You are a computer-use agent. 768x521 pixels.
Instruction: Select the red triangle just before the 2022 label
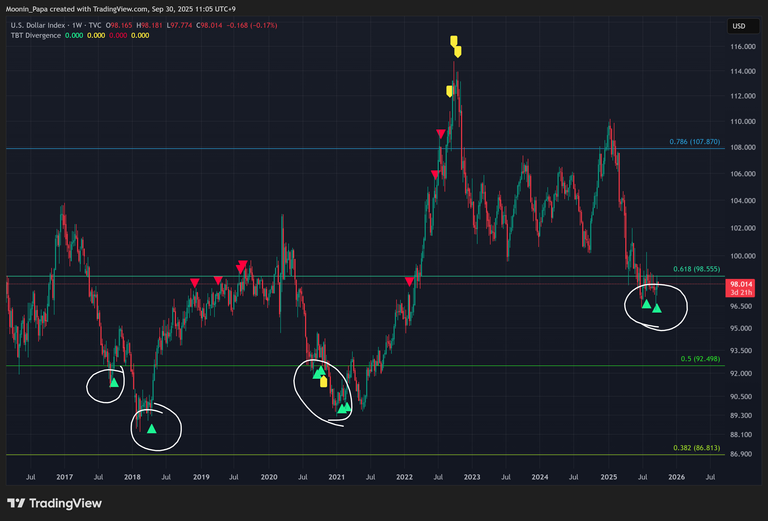(x=409, y=282)
